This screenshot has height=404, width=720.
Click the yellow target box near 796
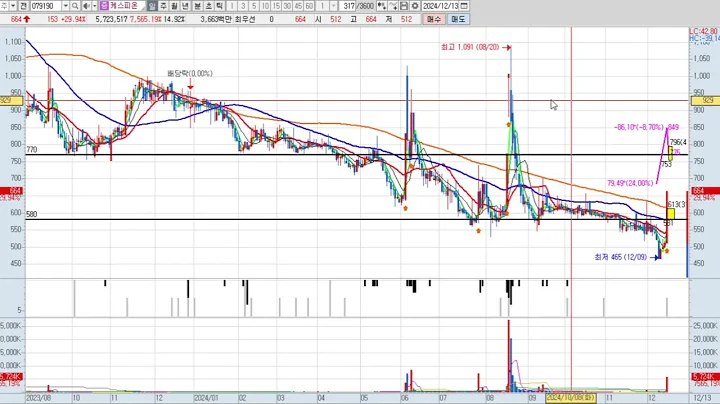tap(671, 153)
